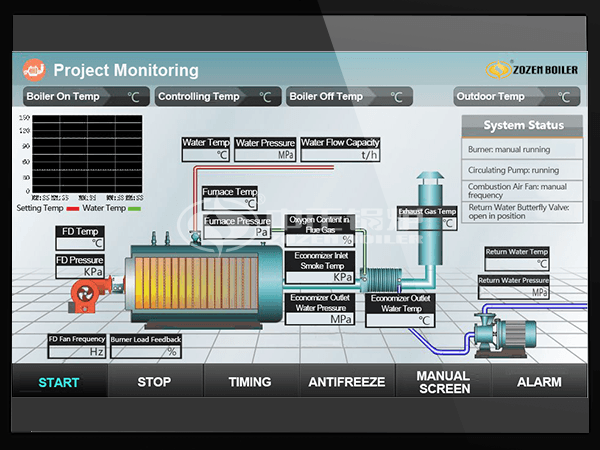The width and height of the screenshot is (600, 450).
Task: Open the ALARM screen
Action: pos(539,381)
